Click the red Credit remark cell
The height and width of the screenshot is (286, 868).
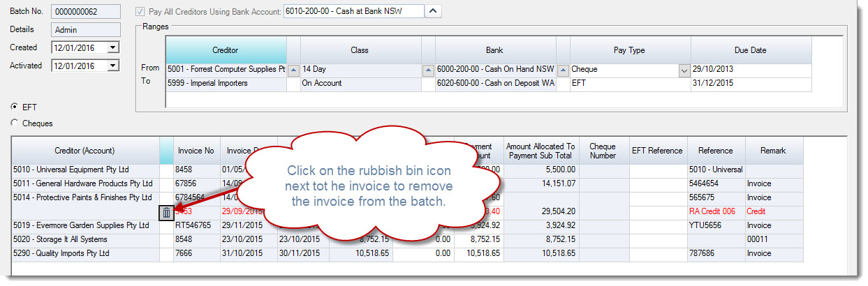point(774,211)
